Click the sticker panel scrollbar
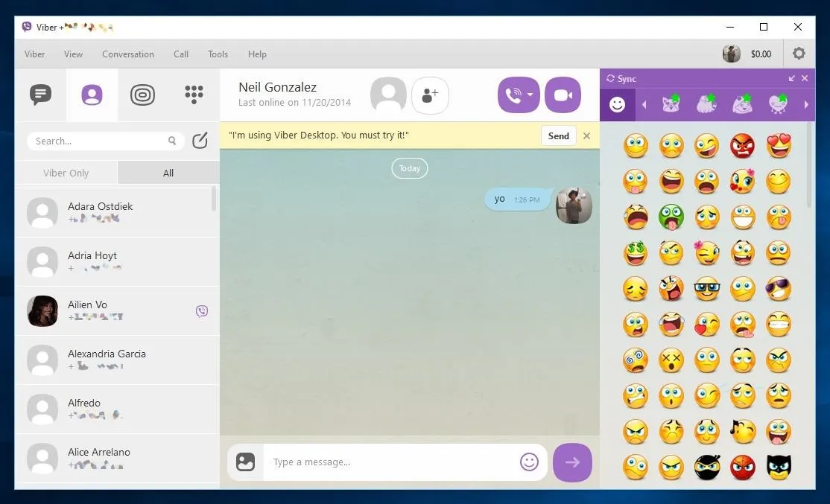 point(809,165)
